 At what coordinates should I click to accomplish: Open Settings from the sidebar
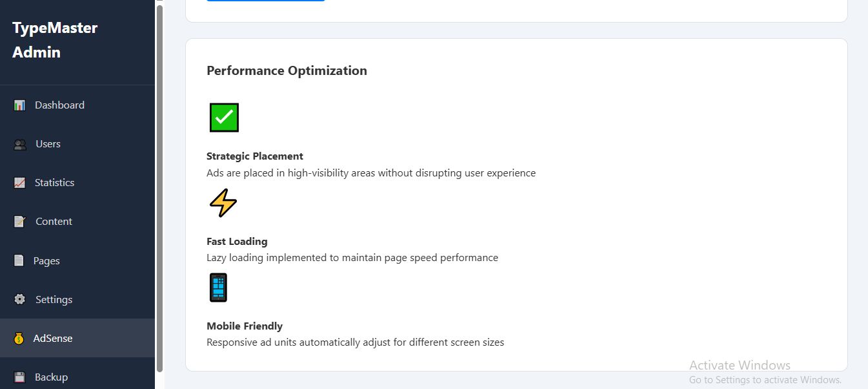(54, 300)
